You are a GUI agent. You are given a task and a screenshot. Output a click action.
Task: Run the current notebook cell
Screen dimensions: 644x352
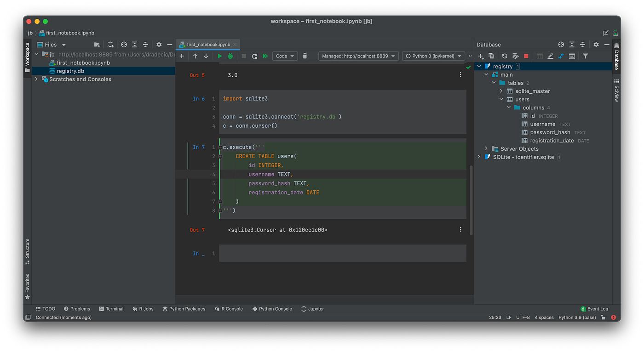219,56
